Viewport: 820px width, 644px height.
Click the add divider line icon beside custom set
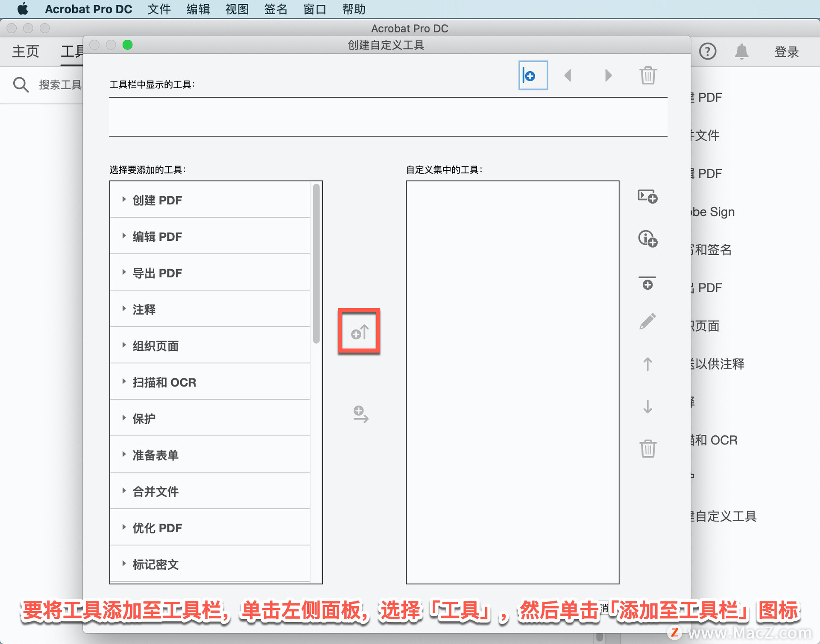(647, 283)
